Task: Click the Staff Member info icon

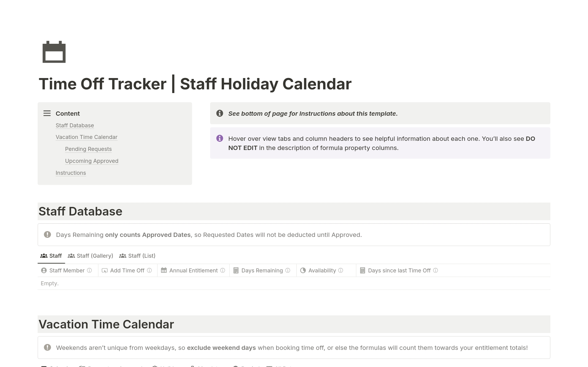Action: pos(89,270)
